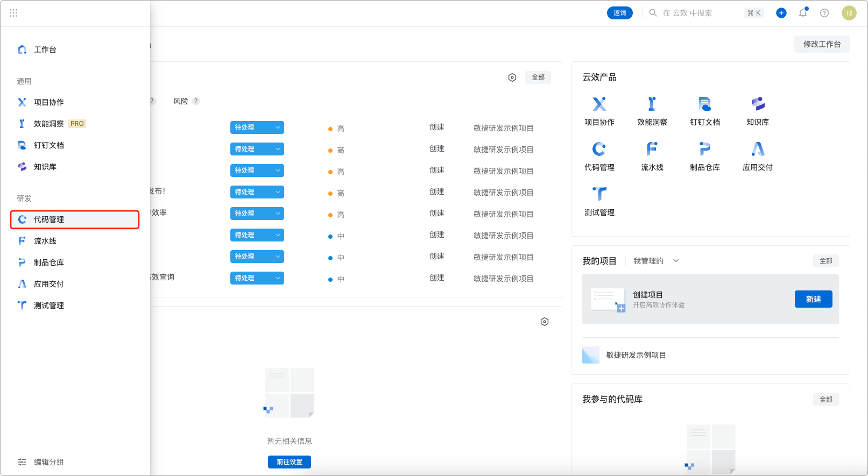Open 待处理 dropdown in the second row
The image size is (868, 476).
257,149
